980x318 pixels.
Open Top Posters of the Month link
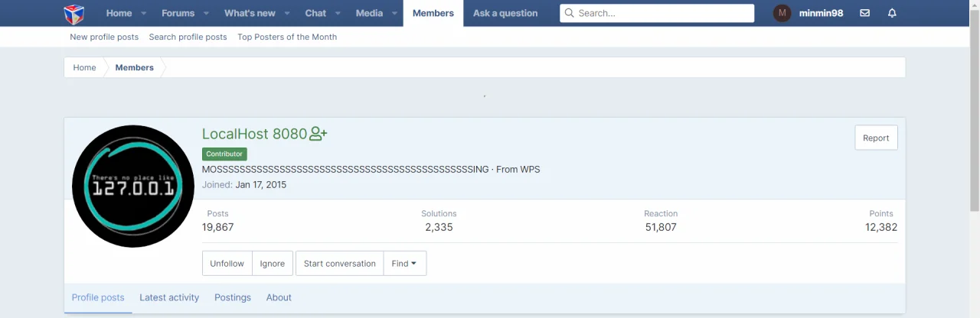click(287, 37)
